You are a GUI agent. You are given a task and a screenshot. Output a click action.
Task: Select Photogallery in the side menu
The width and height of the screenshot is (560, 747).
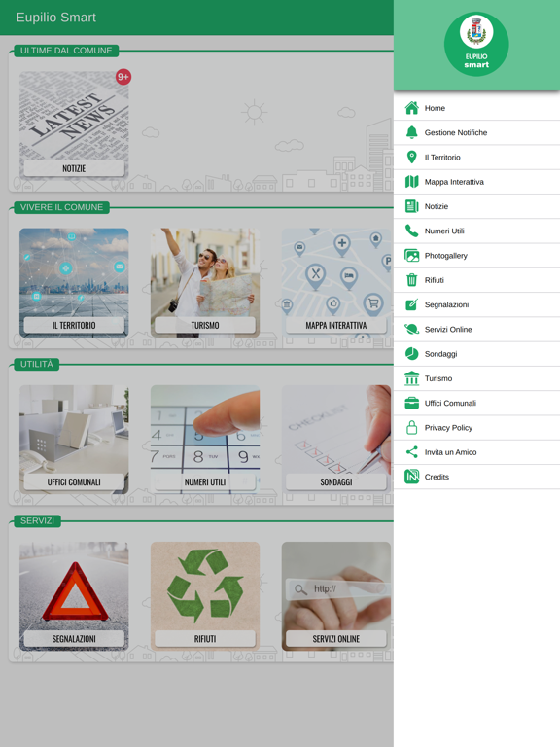tap(476, 256)
